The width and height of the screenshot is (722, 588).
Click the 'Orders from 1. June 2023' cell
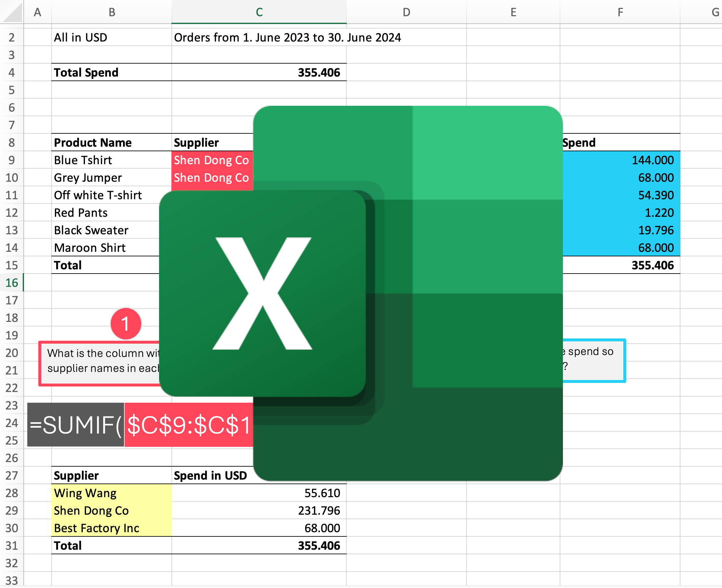coord(287,37)
